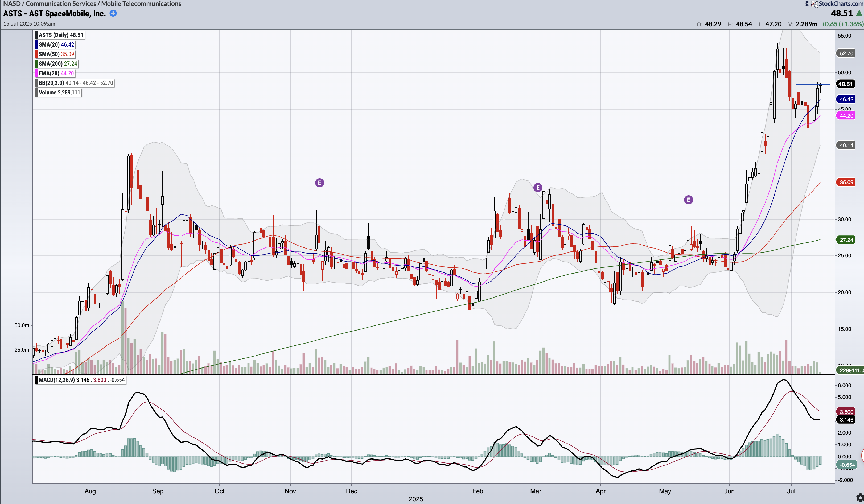Click the 6.000 MACD scale label
This screenshot has width=864, height=504.
tap(844, 385)
